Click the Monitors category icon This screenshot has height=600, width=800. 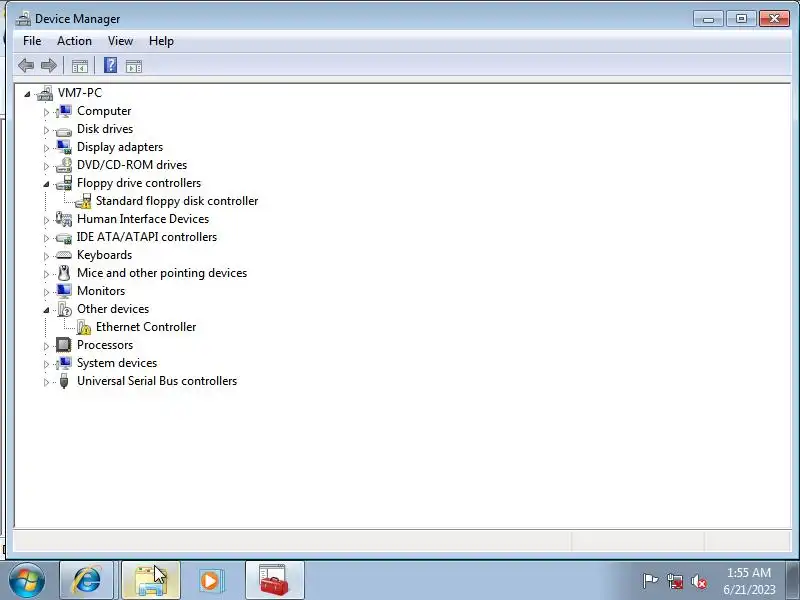pyautogui.click(x=64, y=291)
